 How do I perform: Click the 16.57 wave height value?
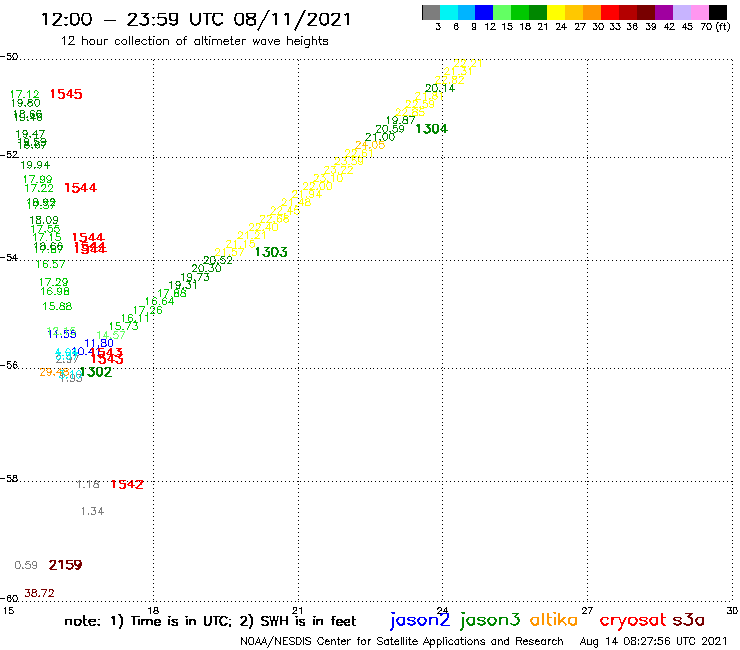click(50, 264)
